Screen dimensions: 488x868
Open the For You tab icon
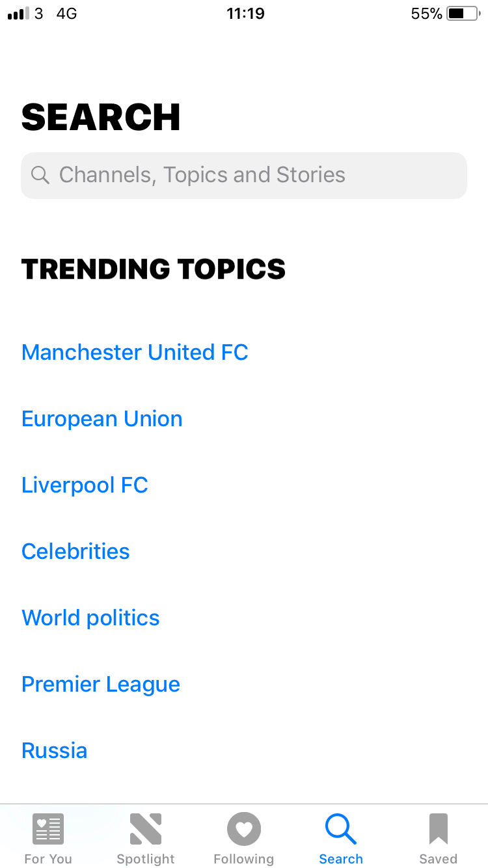[x=48, y=830]
